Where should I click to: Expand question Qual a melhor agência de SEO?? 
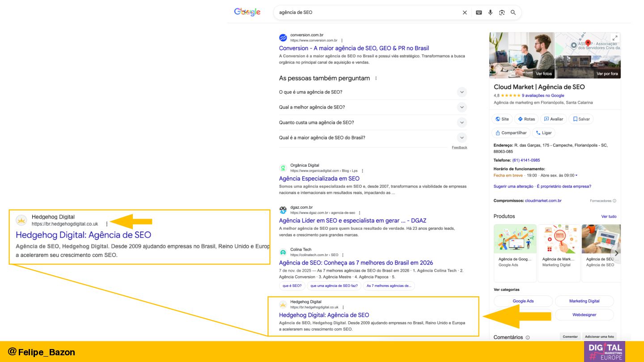373,107
